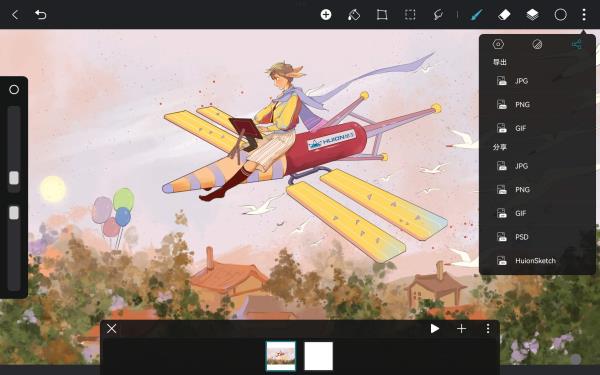600x375 pixels.
Task: Choose the rectangular selection tool
Action: coord(410,15)
